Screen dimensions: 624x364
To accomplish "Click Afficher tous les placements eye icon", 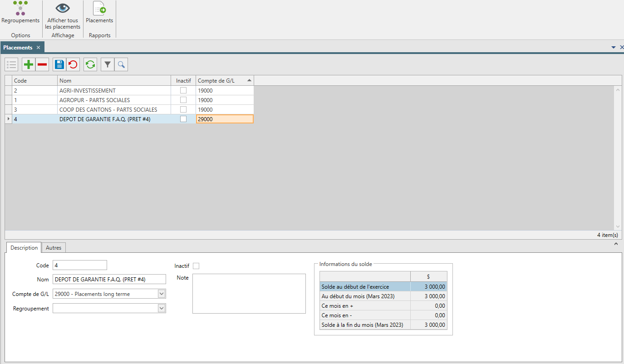I will pyautogui.click(x=63, y=8).
